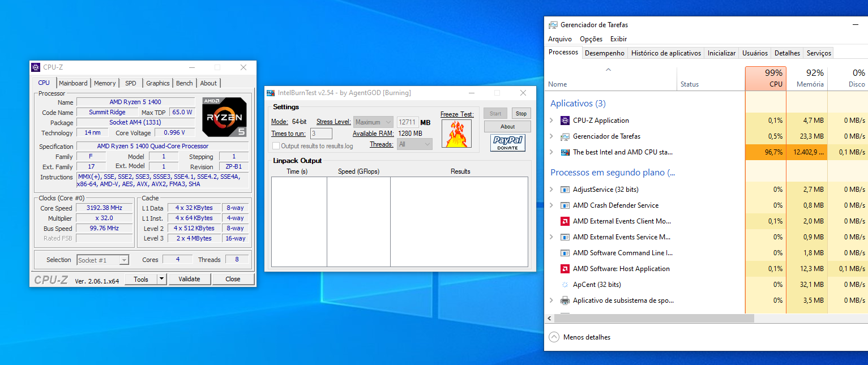The image size is (868, 365).
Task: Click the CPU-Z title bar icon
Action: [x=36, y=67]
